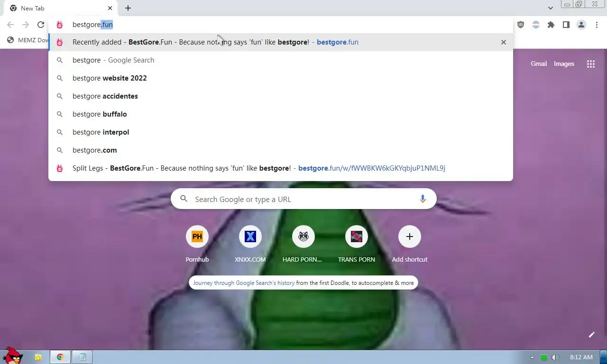Switch to Chrome in the taskbar

(60, 357)
